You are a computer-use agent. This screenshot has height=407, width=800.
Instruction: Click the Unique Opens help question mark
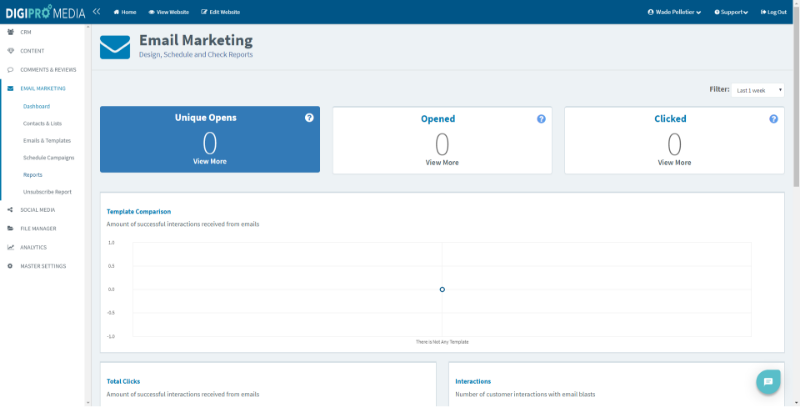pyautogui.click(x=309, y=118)
